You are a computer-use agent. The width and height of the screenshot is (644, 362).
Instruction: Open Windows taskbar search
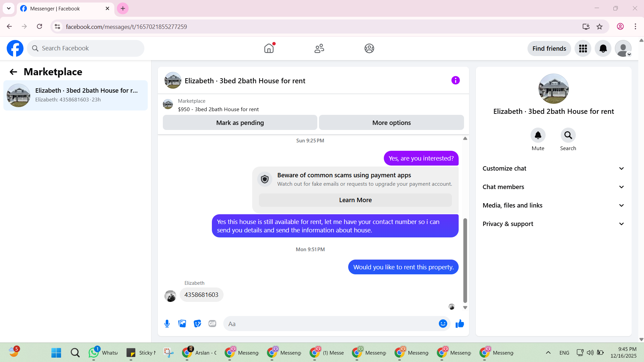[75, 353]
